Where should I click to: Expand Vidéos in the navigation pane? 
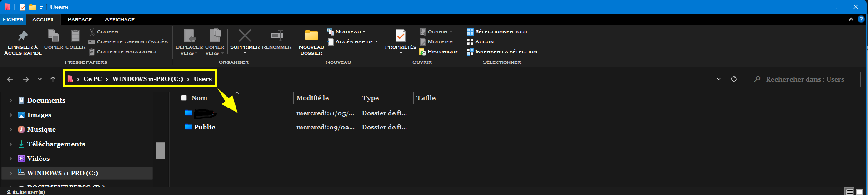pos(10,159)
